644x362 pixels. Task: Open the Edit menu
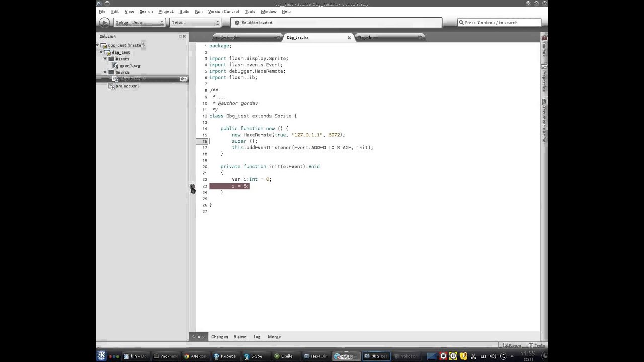click(x=115, y=11)
